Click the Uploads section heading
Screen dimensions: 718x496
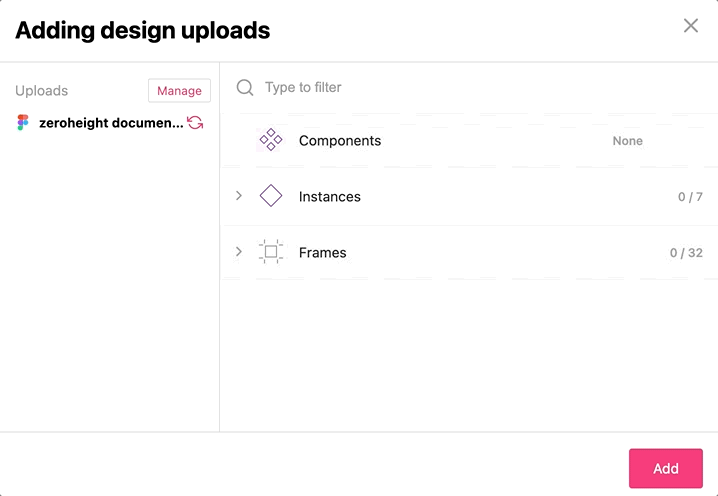(42, 91)
